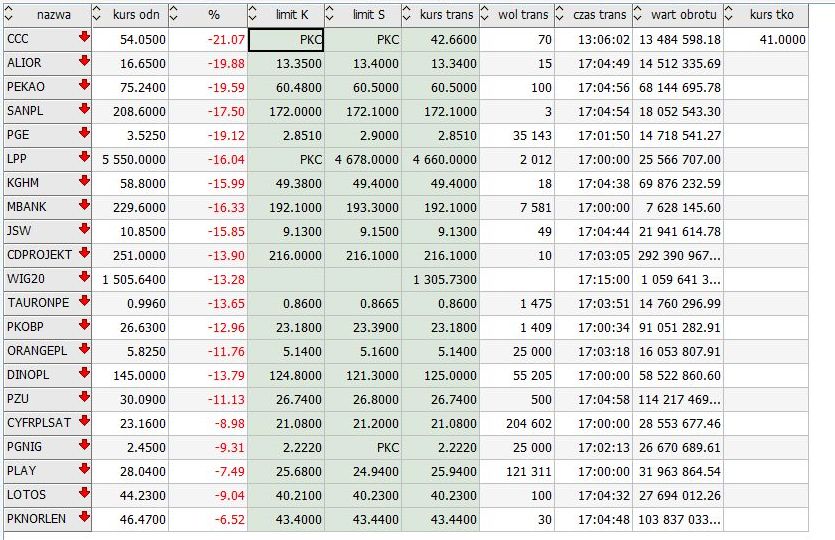Click the red down arrow beside CCC
This screenshot has height=540, width=835.
(x=84, y=38)
